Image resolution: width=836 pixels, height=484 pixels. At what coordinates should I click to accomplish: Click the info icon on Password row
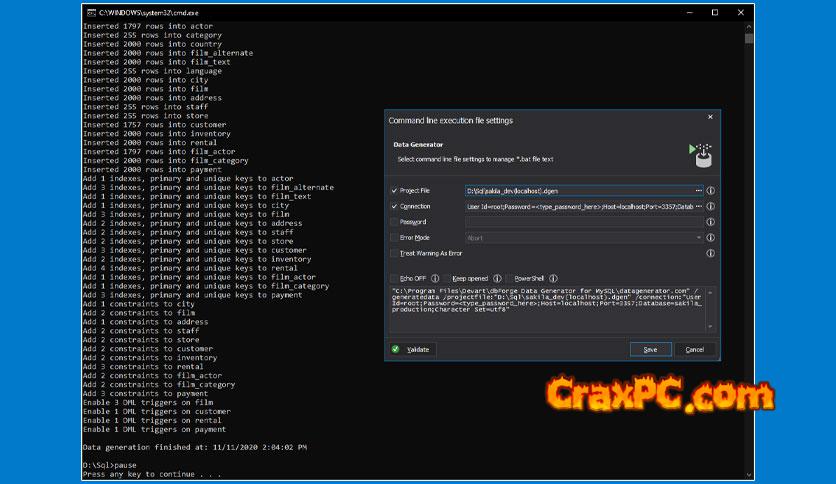tap(710, 222)
